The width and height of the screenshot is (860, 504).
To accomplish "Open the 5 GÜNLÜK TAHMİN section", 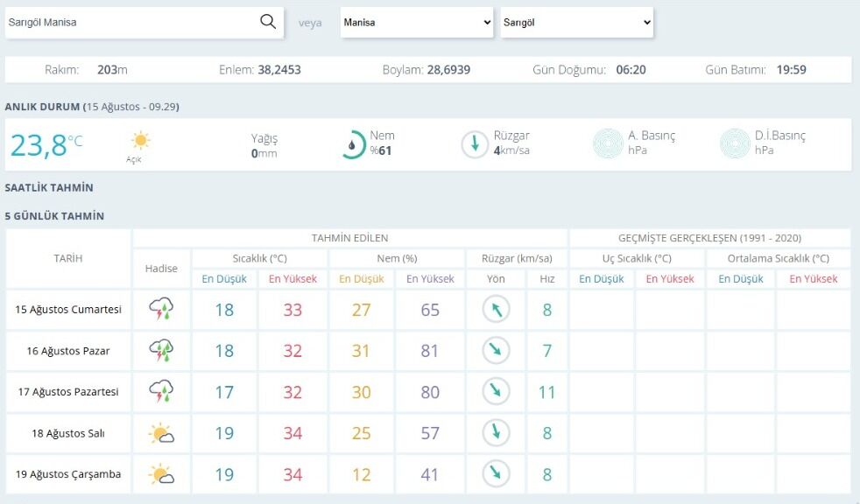I will [54, 216].
